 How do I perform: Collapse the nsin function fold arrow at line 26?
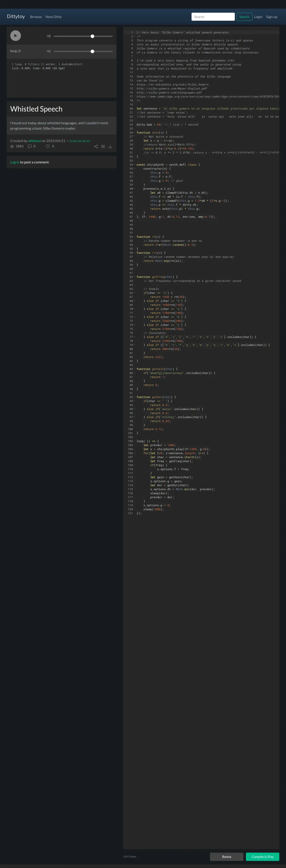[134, 133]
